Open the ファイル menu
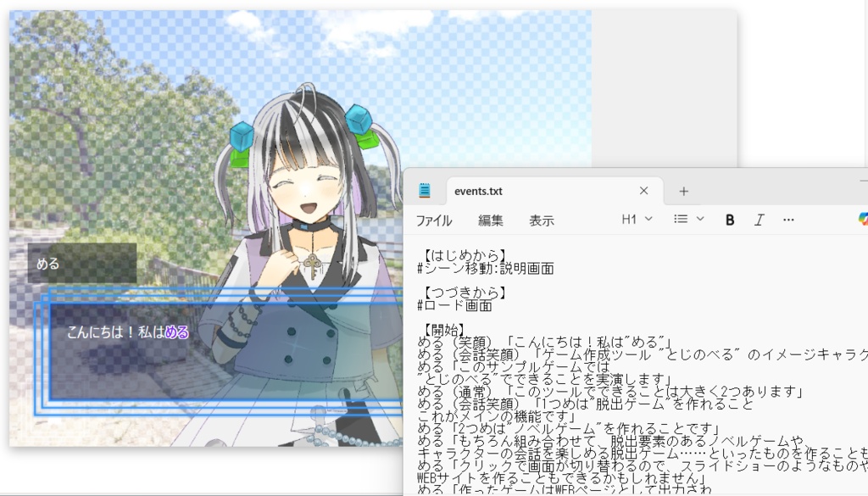 (x=433, y=220)
